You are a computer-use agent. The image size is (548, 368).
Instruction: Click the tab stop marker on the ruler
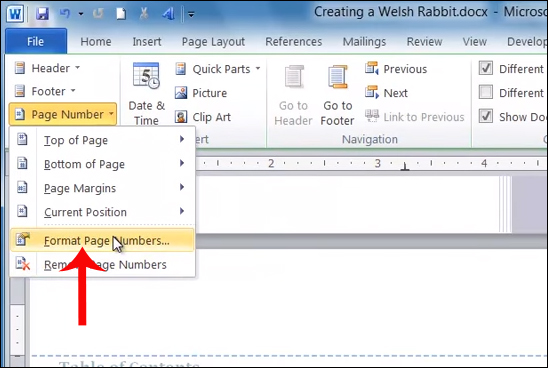[x=405, y=166]
